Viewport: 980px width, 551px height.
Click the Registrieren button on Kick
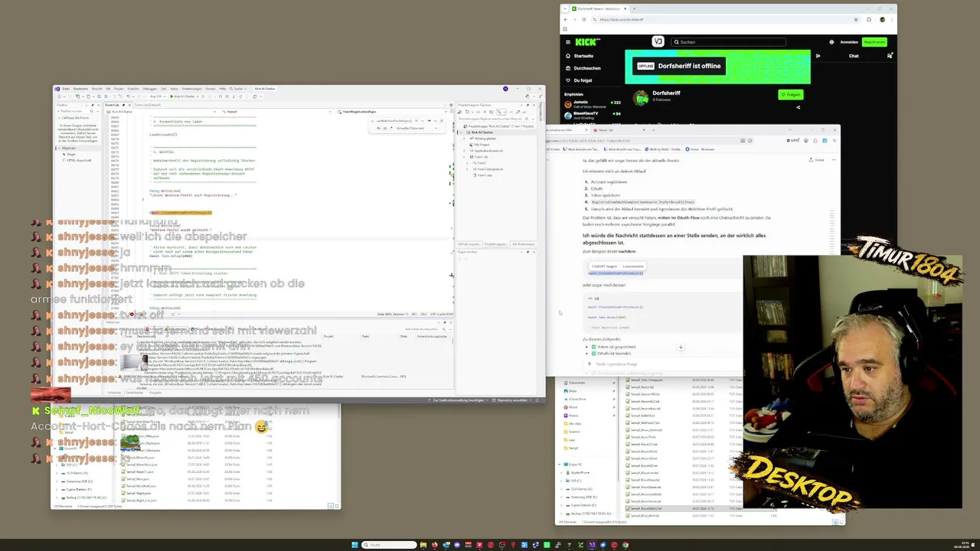(874, 42)
